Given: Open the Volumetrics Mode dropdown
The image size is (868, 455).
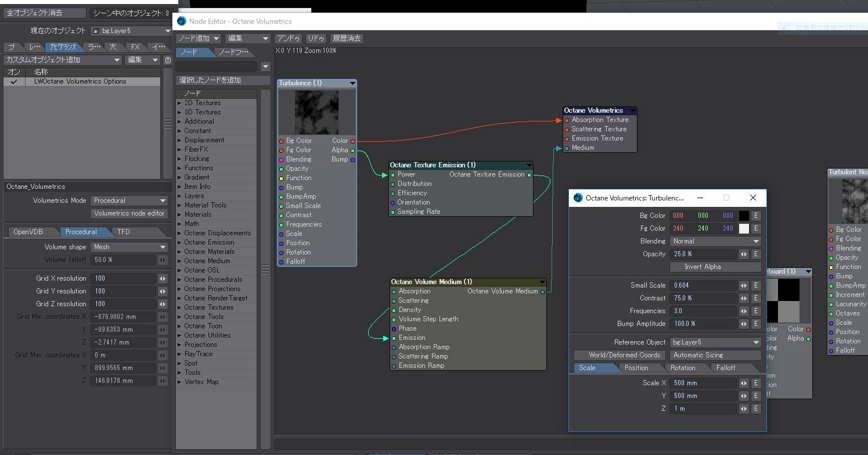Looking at the screenshot, I should [x=129, y=200].
